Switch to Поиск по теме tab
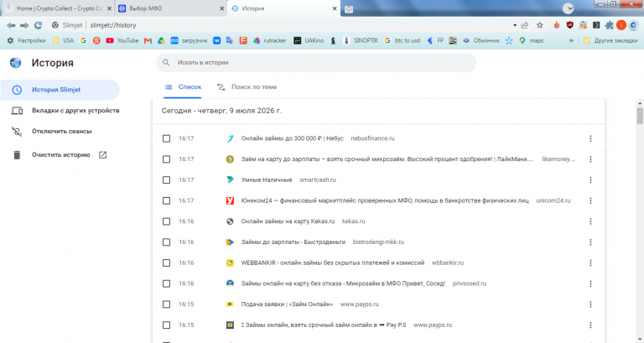This screenshot has height=343, width=644. click(x=247, y=87)
